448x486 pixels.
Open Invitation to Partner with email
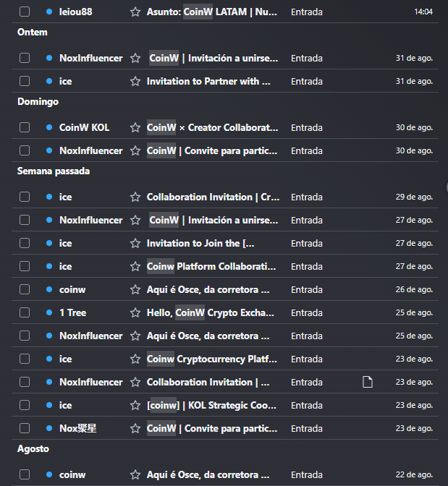[x=208, y=81]
